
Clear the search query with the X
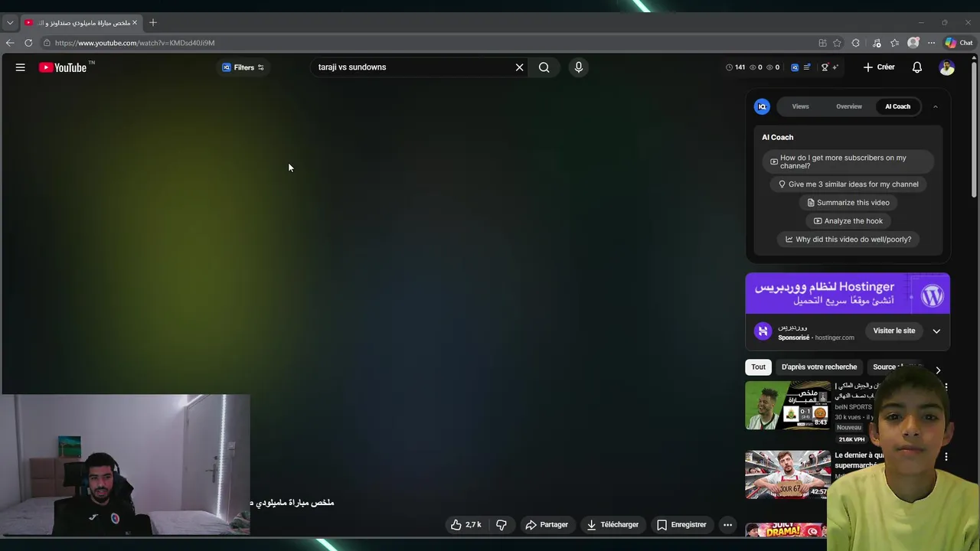point(519,67)
